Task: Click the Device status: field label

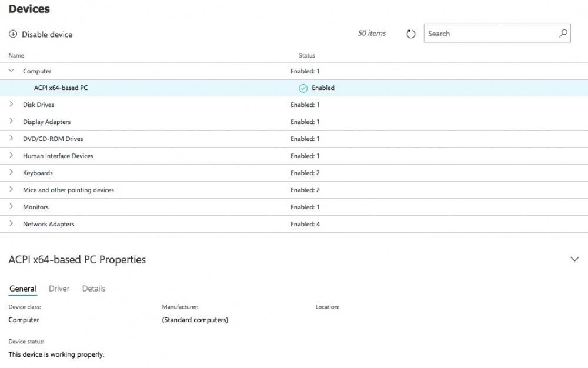Action: point(26,342)
